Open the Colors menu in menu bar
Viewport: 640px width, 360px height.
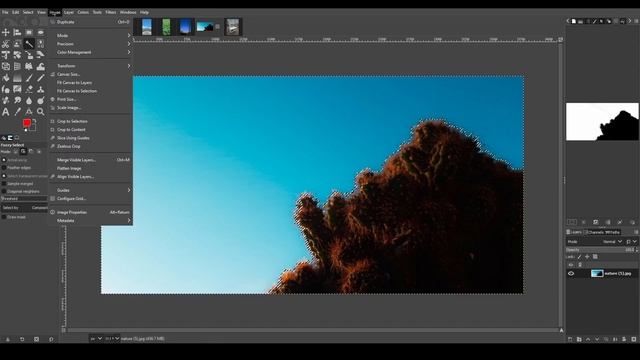pyautogui.click(x=83, y=12)
